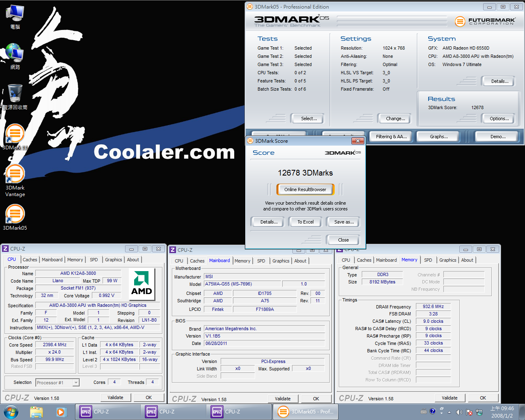Select CPU tab in the CPU-Z window showing Timings
The width and height of the screenshot is (525, 420).
[x=346, y=260]
